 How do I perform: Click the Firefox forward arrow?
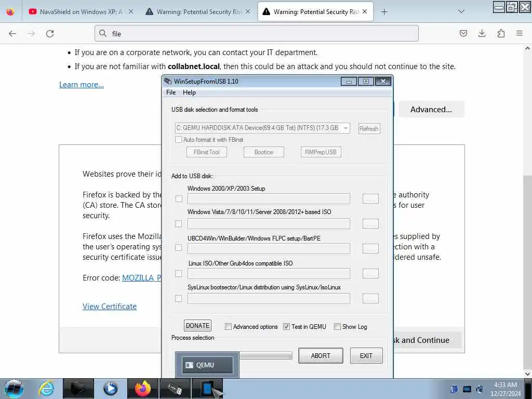31,34
